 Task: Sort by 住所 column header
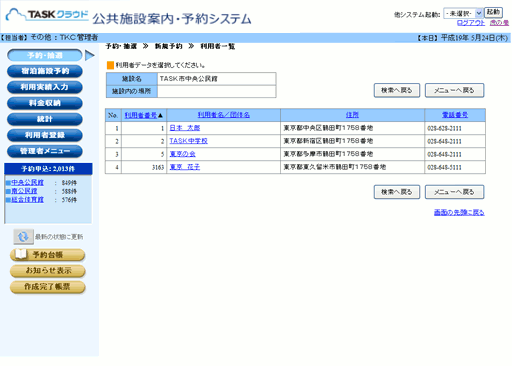click(352, 115)
